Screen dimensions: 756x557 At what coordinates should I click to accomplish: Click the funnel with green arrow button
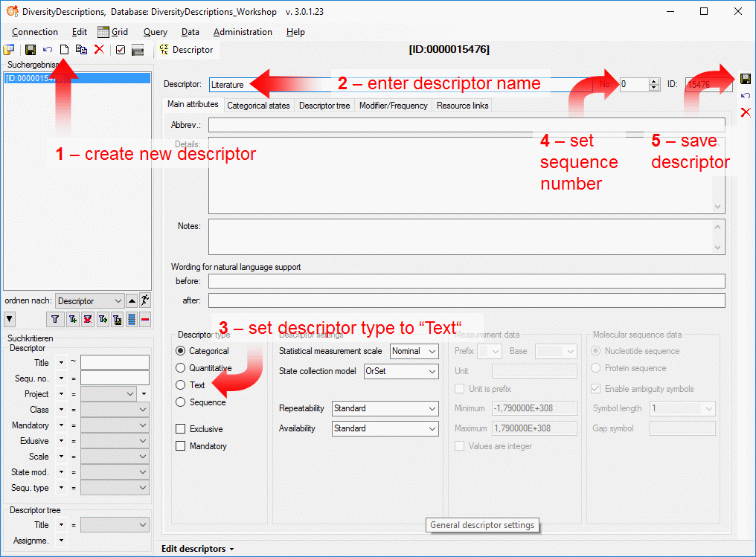point(103,319)
